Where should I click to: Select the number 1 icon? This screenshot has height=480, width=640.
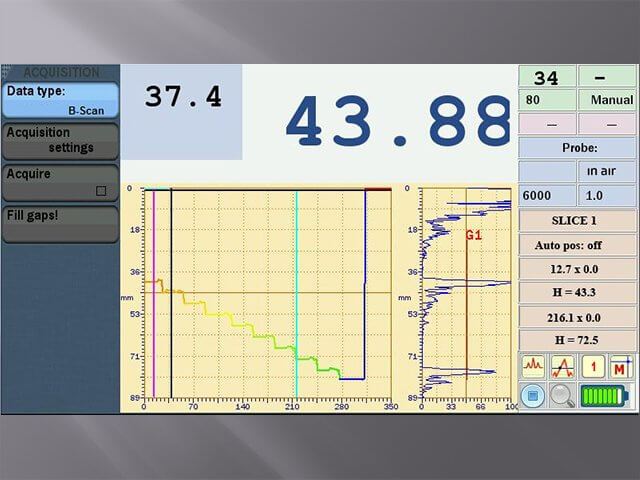click(592, 367)
